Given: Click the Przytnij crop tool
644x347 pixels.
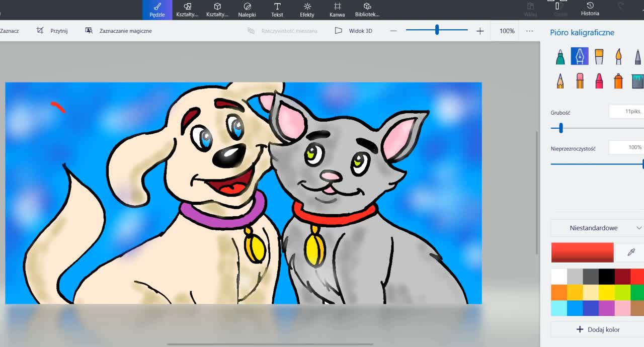Looking at the screenshot, I should pos(52,31).
